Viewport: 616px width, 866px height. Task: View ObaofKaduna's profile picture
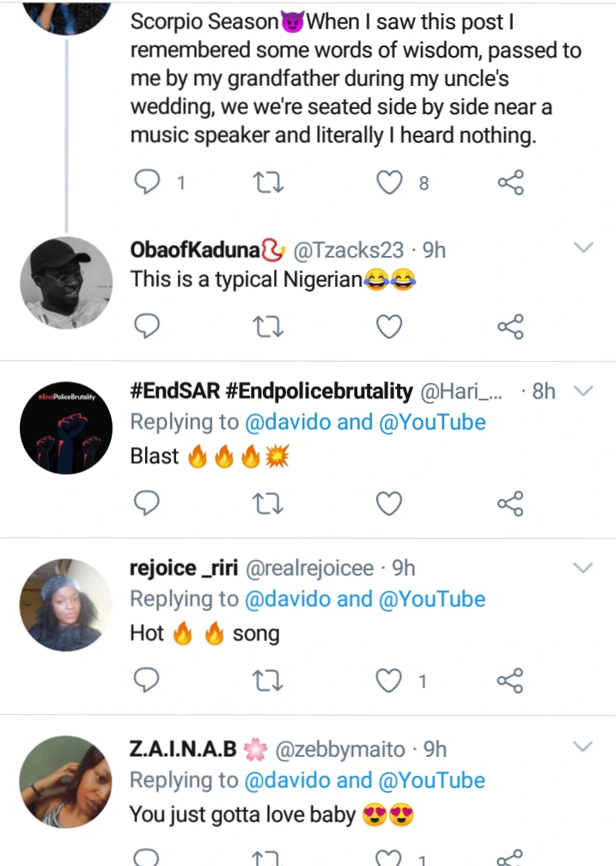pyautogui.click(x=65, y=283)
